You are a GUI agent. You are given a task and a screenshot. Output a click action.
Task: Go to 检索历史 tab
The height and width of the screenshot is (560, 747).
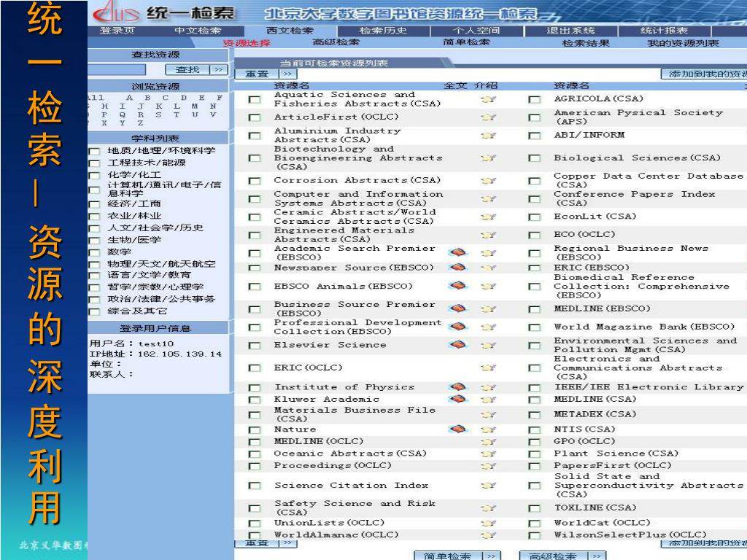click(x=383, y=31)
